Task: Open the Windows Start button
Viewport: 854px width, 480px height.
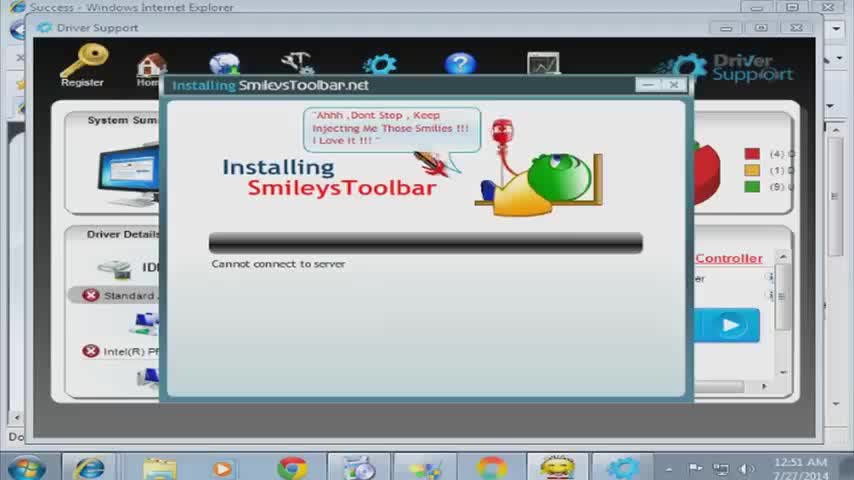Action: (26, 467)
